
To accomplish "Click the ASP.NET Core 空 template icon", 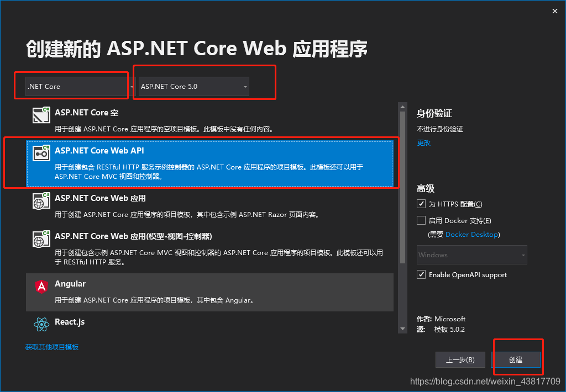I will pyautogui.click(x=41, y=116).
